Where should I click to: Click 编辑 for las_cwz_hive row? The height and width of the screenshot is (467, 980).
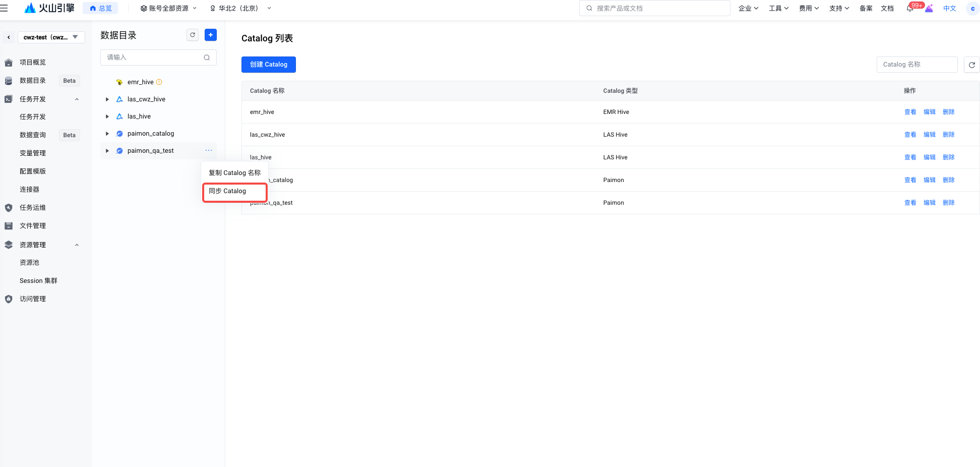(929, 135)
